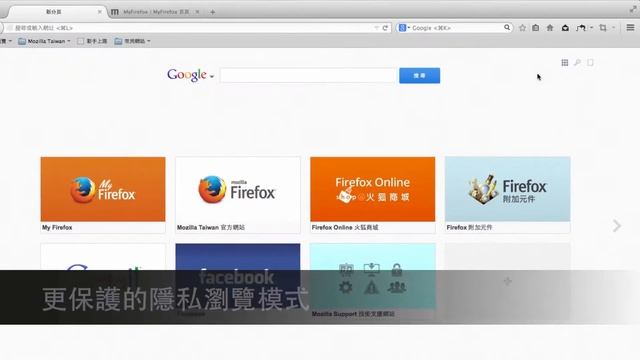The image size is (640, 360).
Task: Click the screenshot crop tool icon
Action: click(x=603, y=28)
